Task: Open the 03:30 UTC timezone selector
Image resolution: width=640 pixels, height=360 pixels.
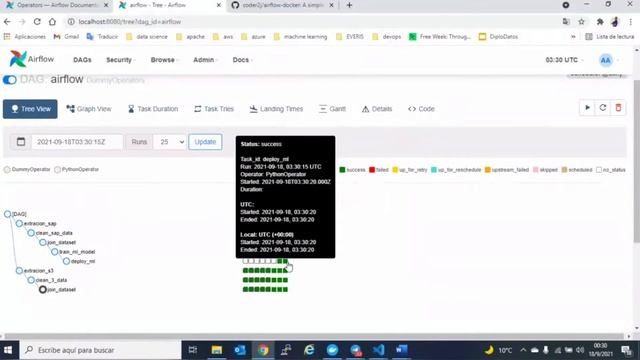Action: pos(564,60)
